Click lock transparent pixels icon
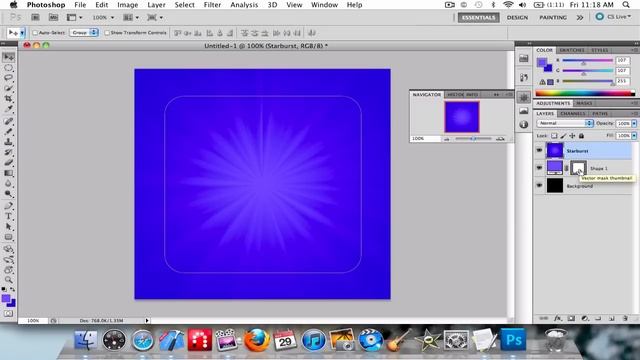Image resolution: width=640 pixels, height=360 pixels. pyautogui.click(x=554, y=136)
